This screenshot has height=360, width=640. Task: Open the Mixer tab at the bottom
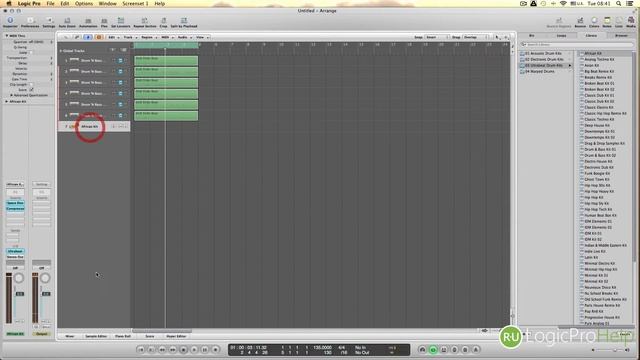pyautogui.click(x=70, y=336)
